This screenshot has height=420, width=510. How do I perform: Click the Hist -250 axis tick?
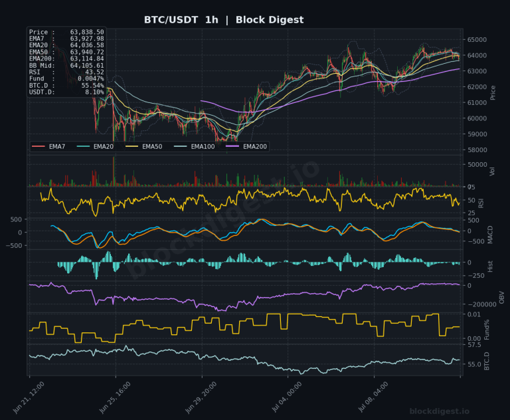[x=475, y=276]
